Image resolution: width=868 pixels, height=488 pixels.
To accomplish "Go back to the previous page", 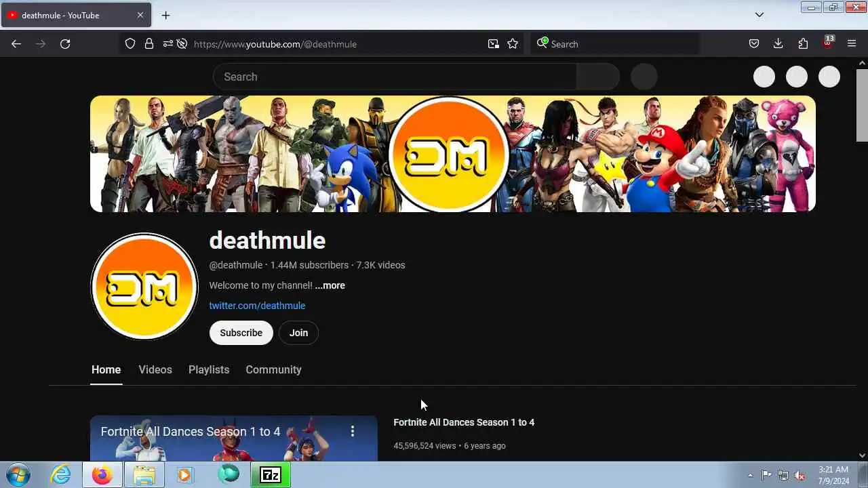I will tap(16, 44).
